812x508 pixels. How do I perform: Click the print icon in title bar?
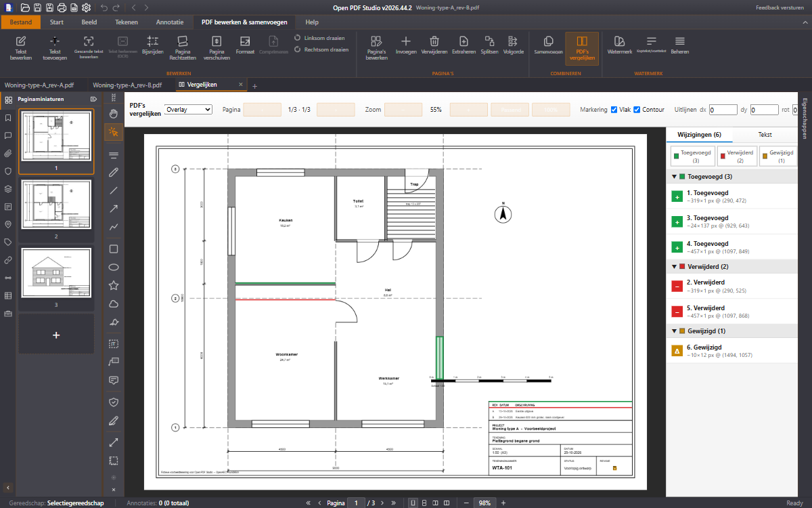(x=62, y=7)
